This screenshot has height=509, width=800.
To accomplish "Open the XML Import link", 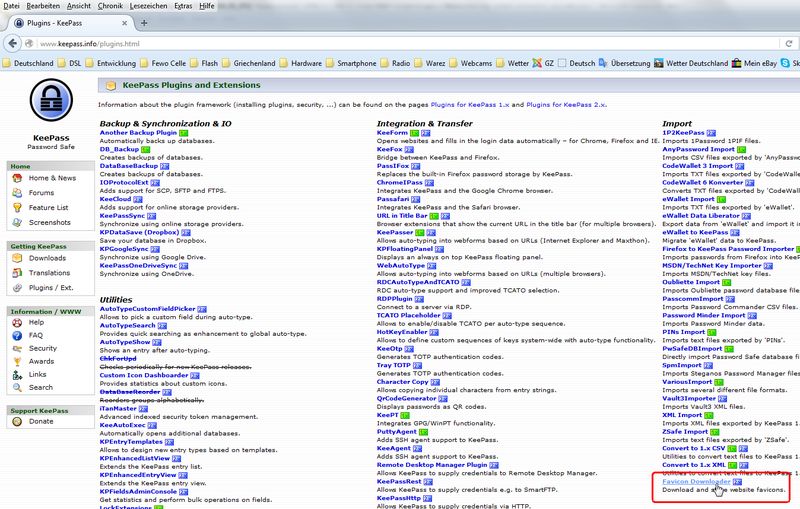I will click(682, 415).
